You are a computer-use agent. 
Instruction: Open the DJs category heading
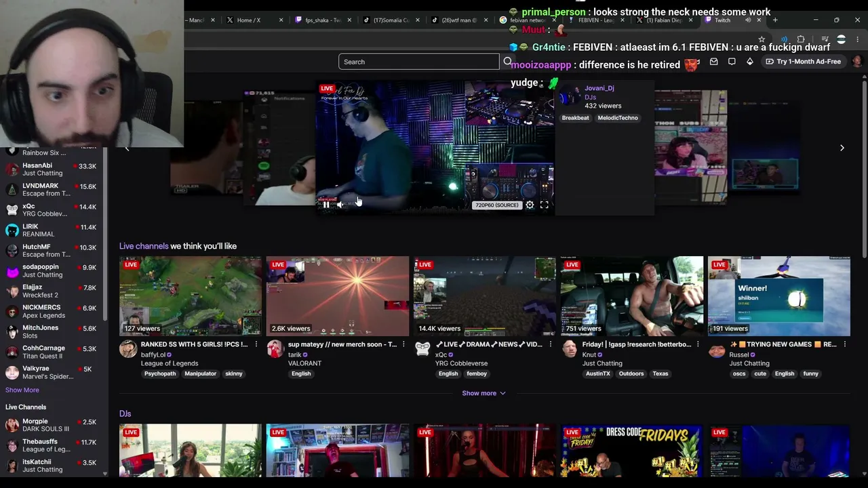point(125,413)
